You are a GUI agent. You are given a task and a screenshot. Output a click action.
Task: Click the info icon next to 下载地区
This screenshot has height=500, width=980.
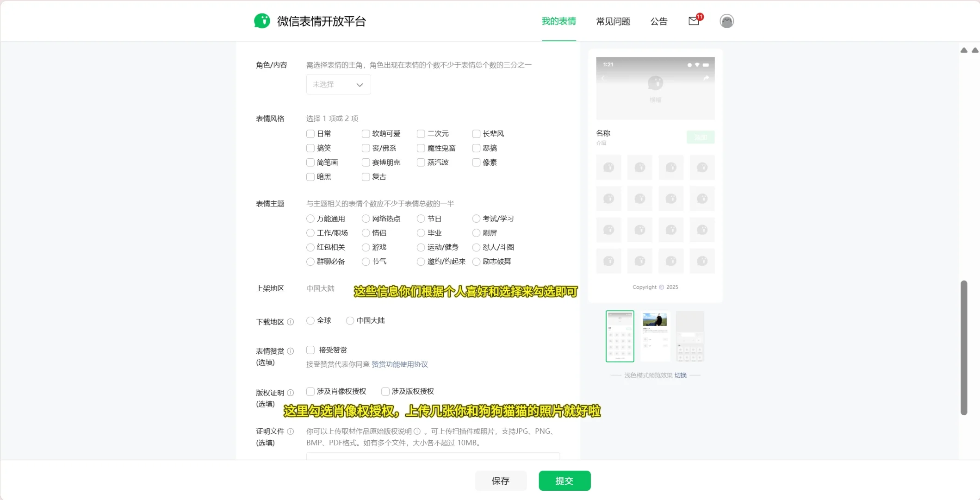coord(291,322)
